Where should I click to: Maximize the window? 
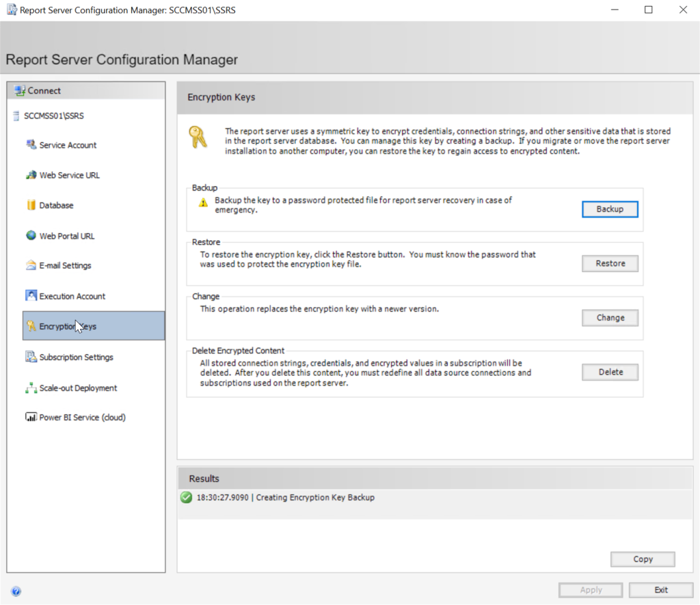(648, 10)
